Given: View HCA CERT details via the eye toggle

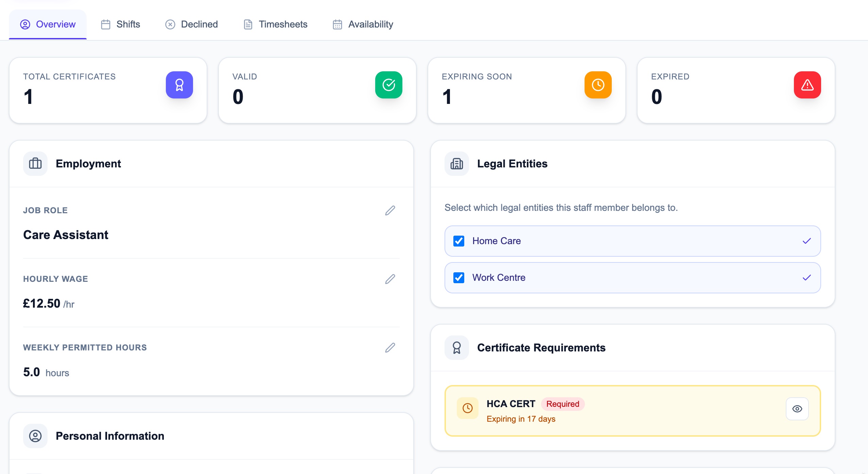Looking at the screenshot, I should 797,409.
